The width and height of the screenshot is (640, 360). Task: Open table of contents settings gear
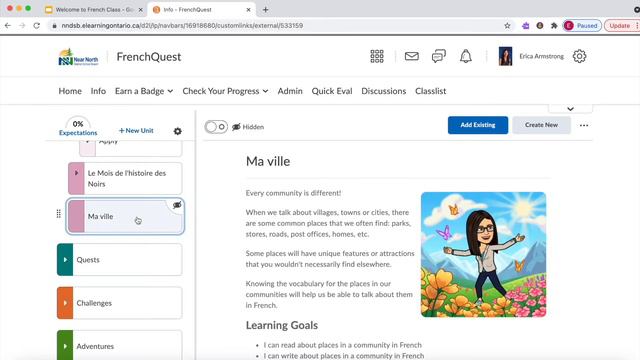click(x=178, y=131)
